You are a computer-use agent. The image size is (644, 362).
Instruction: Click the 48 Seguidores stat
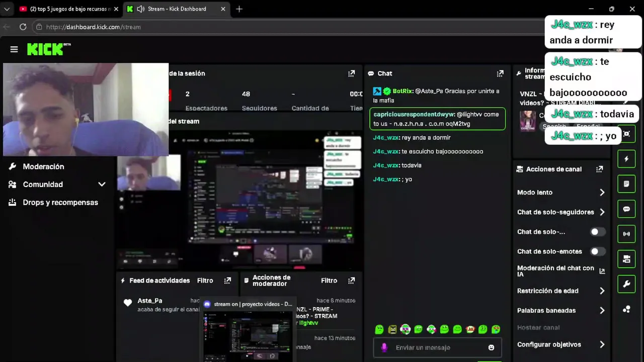(x=259, y=101)
